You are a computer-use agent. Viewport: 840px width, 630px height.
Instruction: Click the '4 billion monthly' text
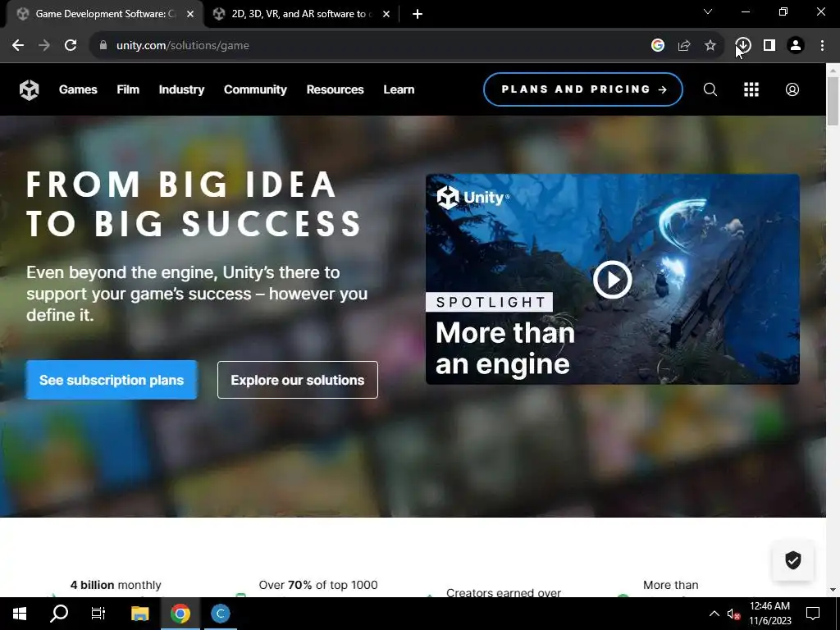(116, 585)
